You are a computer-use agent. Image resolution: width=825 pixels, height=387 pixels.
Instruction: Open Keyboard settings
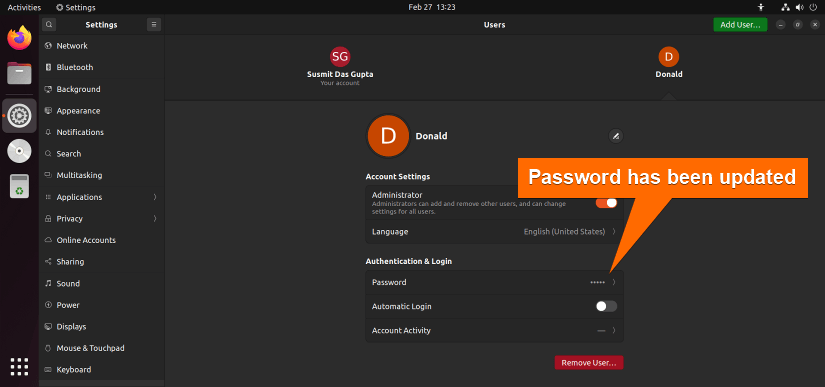point(102,370)
